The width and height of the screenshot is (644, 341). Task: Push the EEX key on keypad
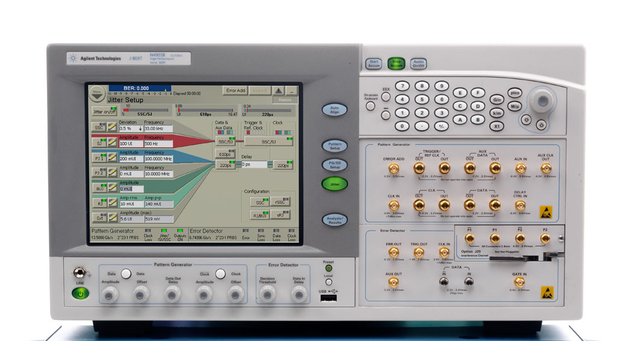(x=386, y=96)
